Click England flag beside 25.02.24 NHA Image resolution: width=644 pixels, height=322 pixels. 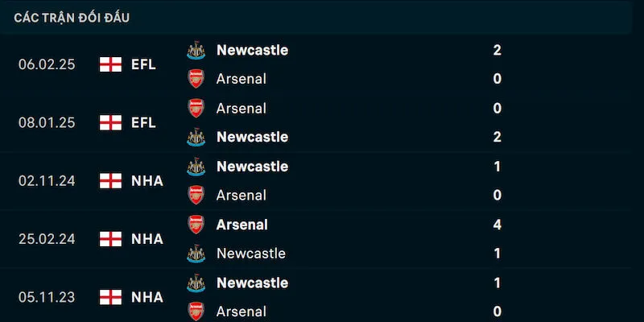[110, 239]
